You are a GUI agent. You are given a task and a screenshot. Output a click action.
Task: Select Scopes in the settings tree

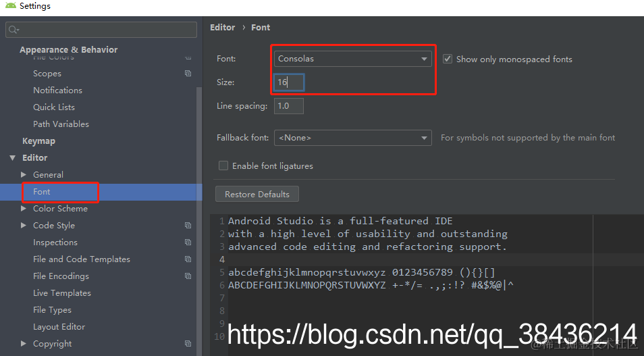pyautogui.click(x=47, y=74)
